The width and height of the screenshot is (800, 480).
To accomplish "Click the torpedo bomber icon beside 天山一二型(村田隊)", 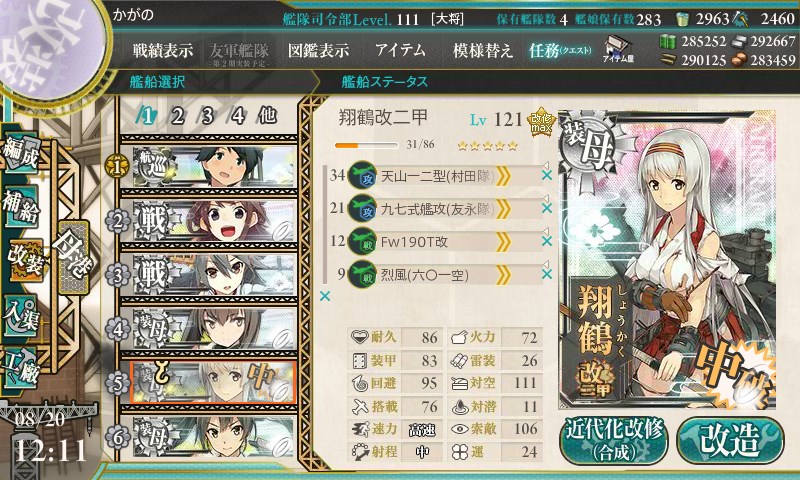I will point(362,175).
